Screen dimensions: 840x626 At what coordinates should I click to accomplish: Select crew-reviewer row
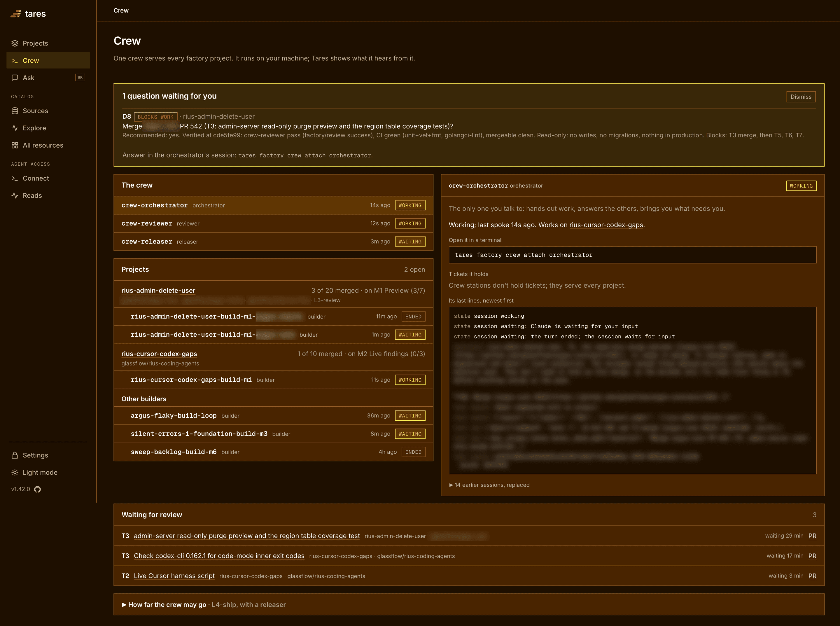[x=273, y=223]
